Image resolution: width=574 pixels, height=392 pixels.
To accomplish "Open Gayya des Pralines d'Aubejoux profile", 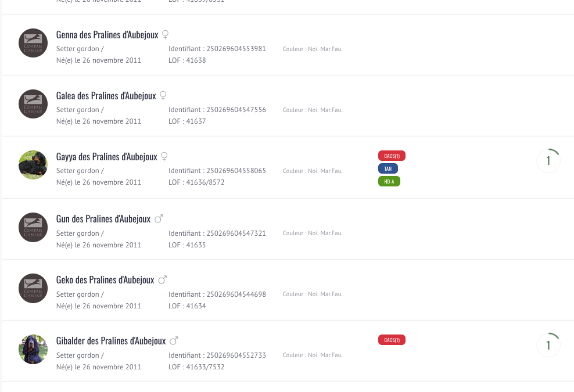I will click(x=106, y=157).
